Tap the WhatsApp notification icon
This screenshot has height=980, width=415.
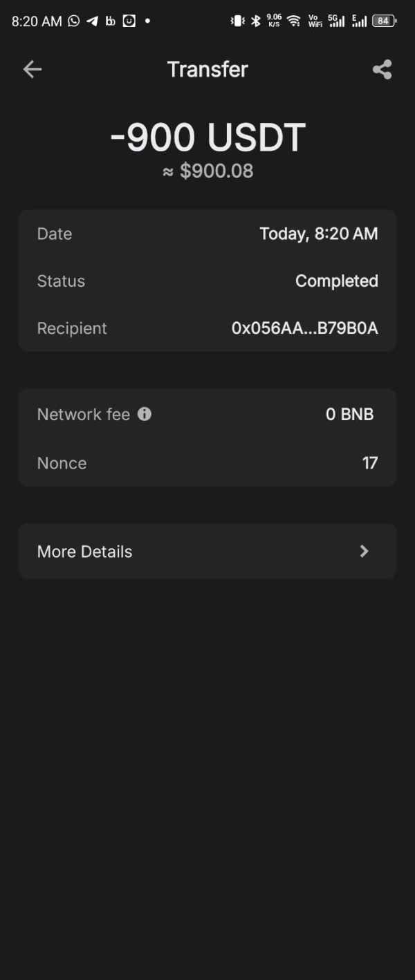[74, 21]
